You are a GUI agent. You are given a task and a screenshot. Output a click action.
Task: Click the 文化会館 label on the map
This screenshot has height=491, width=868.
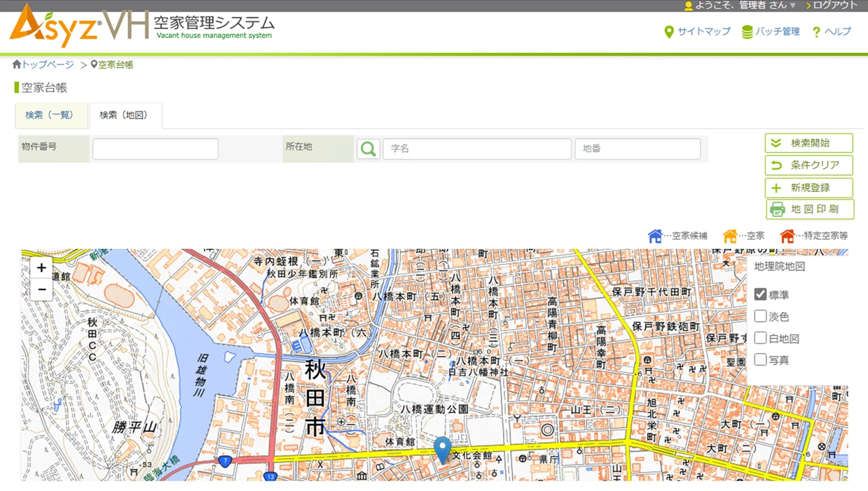[472, 455]
